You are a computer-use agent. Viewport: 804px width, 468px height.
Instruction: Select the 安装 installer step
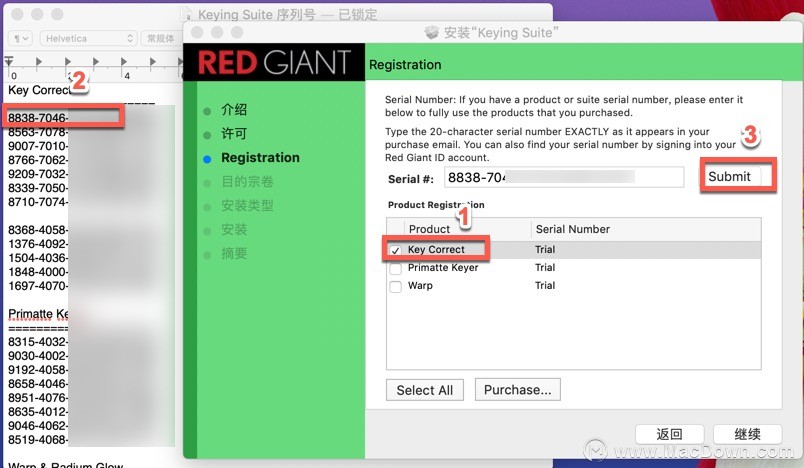[x=233, y=230]
